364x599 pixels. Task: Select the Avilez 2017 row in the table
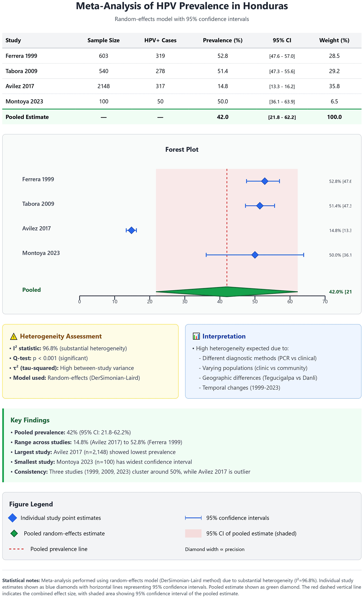pos(20,86)
